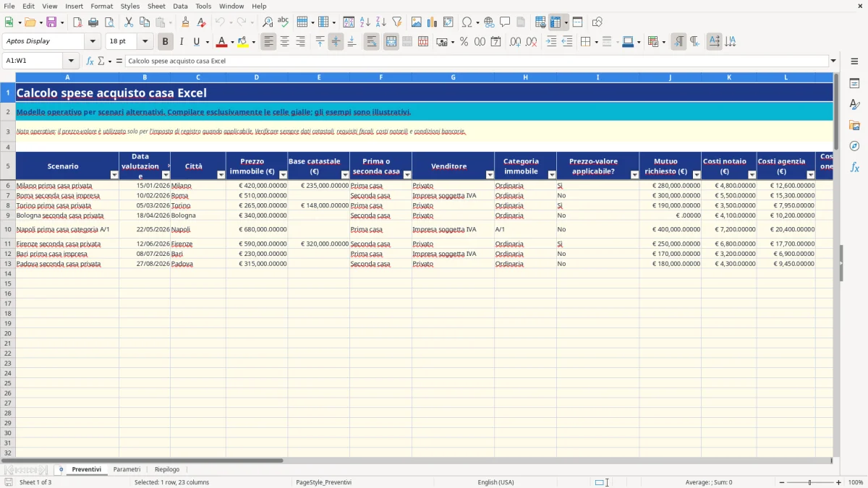868x488 pixels.
Task: Toggle Align Left
Action: click(x=268, y=42)
